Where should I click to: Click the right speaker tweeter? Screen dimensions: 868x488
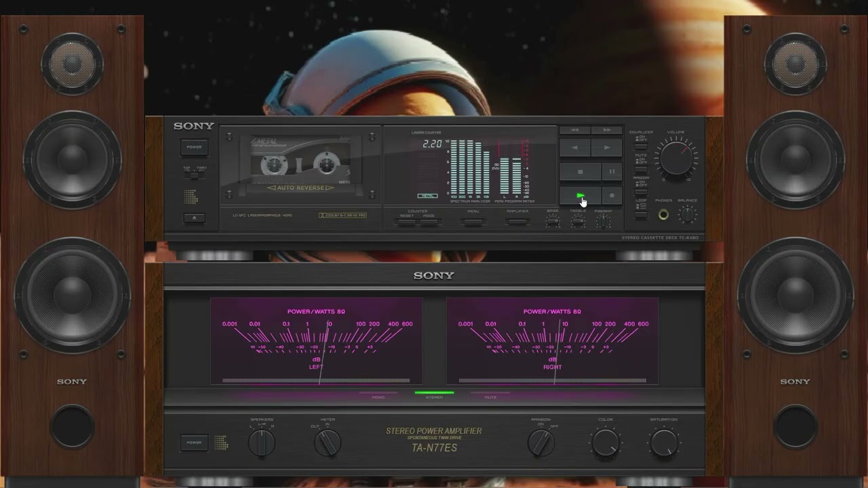click(795, 63)
